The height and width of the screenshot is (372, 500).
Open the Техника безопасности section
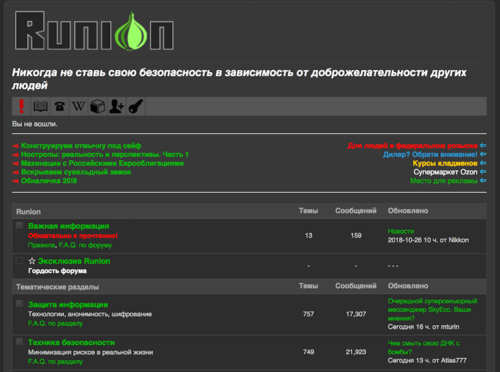71,342
